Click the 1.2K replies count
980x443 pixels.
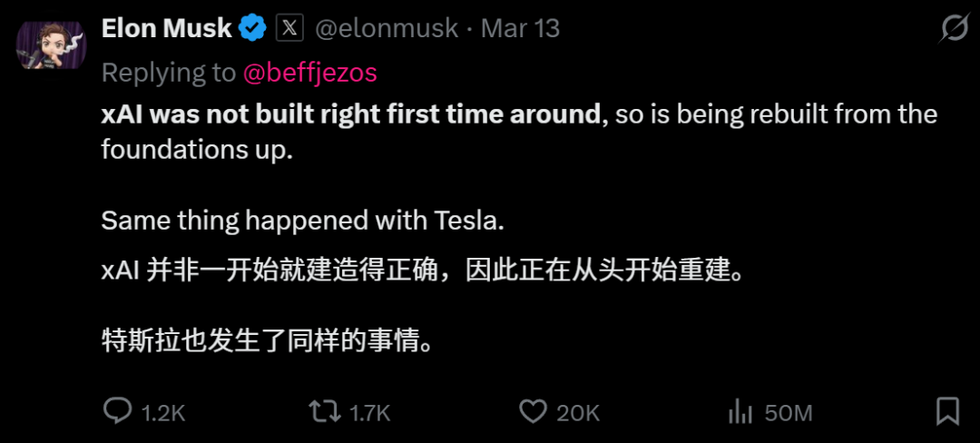pos(164,414)
